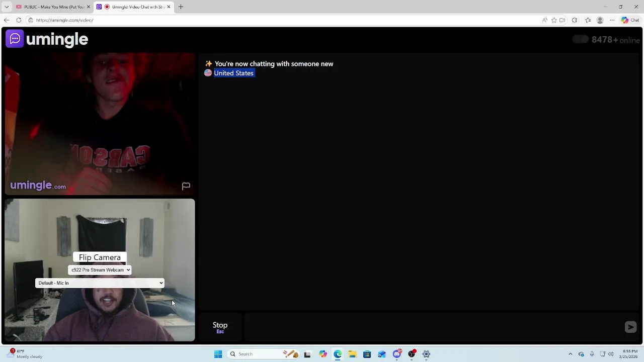The width and height of the screenshot is (644, 362).
Task: Open Outlook from the taskbar
Action: click(382, 354)
